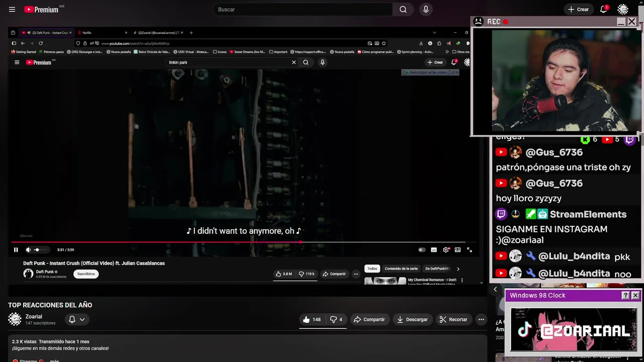644x362 pixels.
Task: Dislike the stream with the 4 thumbs down
Action: tap(336, 319)
